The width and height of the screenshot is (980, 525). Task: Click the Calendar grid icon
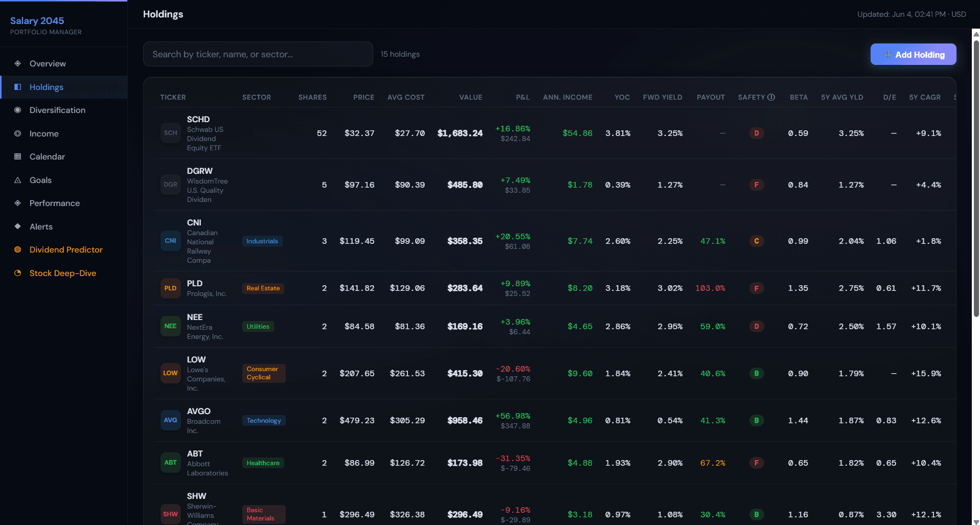(x=18, y=156)
